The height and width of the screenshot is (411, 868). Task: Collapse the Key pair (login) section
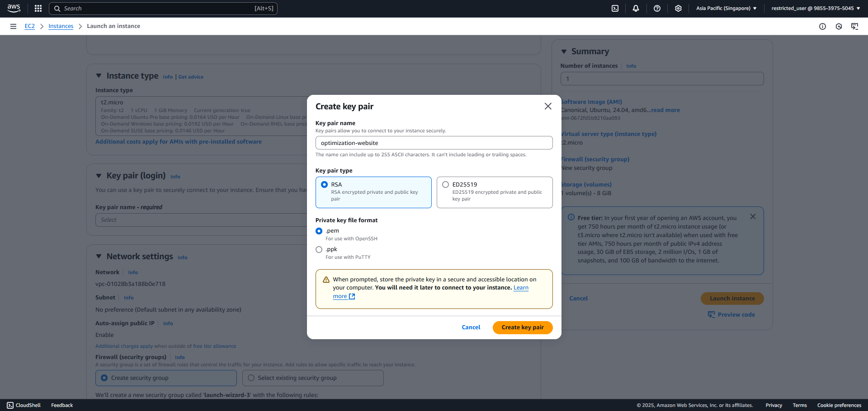click(x=99, y=176)
